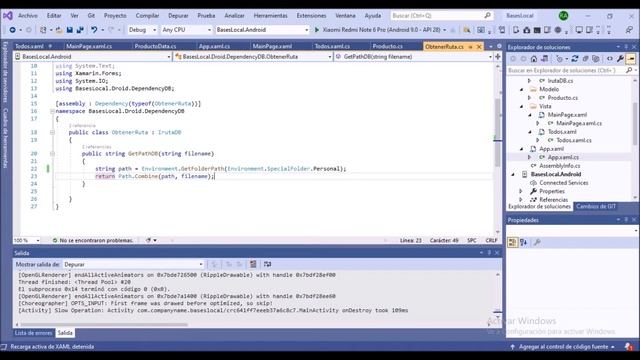This screenshot has width=640, height=360.
Task: Open the Herramientas menu
Action: 270,16
